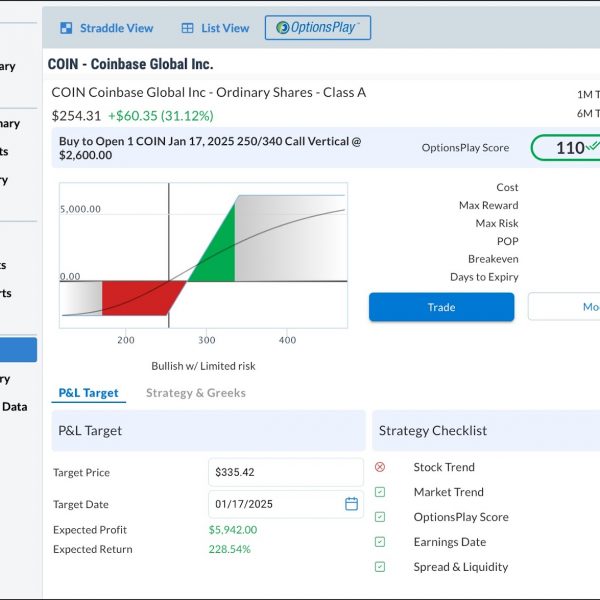The image size is (600, 600).
Task: Click the Market Trend checklist label
Action: [x=448, y=492]
